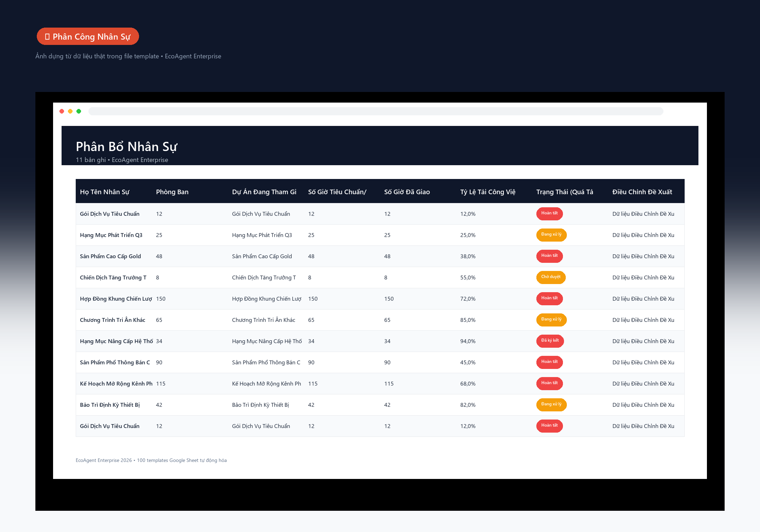Select name cell Sản Phẩm Cao Cấp Gold
The image size is (760, 532).
click(110, 256)
